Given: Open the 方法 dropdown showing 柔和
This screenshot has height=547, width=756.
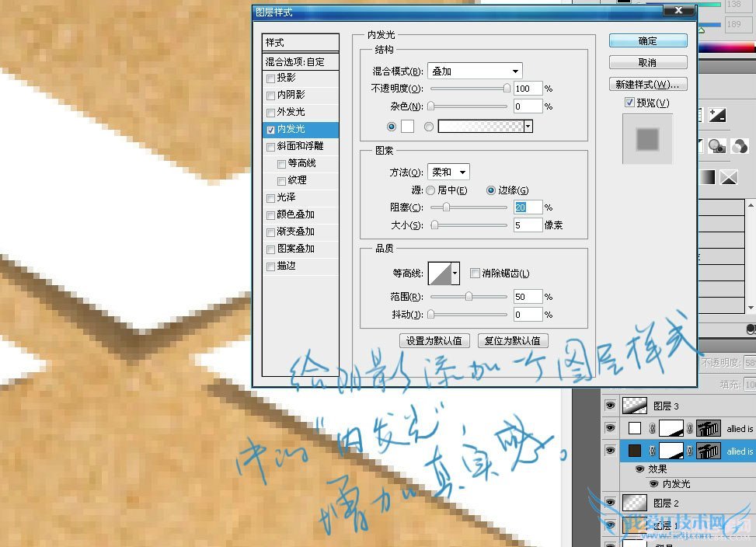Looking at the screenshot, I should 448,172.
